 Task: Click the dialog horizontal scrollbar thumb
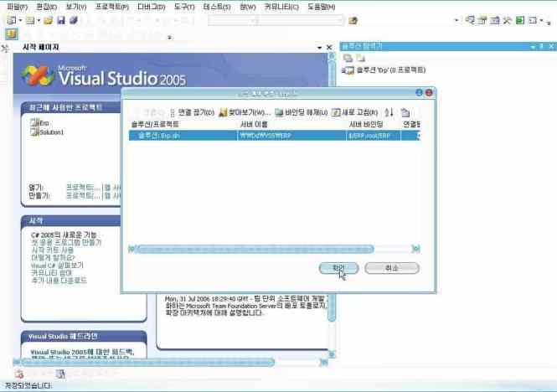pyautogui.click(x=254, y=249)
